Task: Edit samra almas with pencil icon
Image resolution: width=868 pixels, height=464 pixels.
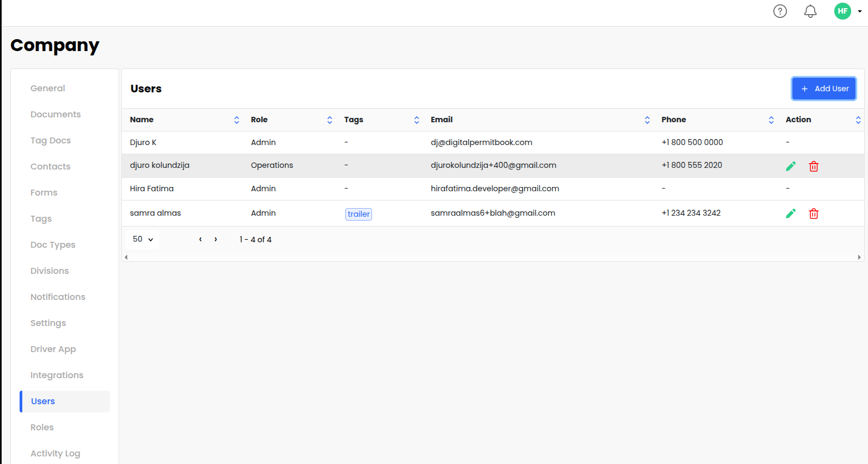Action: point(791,214)
